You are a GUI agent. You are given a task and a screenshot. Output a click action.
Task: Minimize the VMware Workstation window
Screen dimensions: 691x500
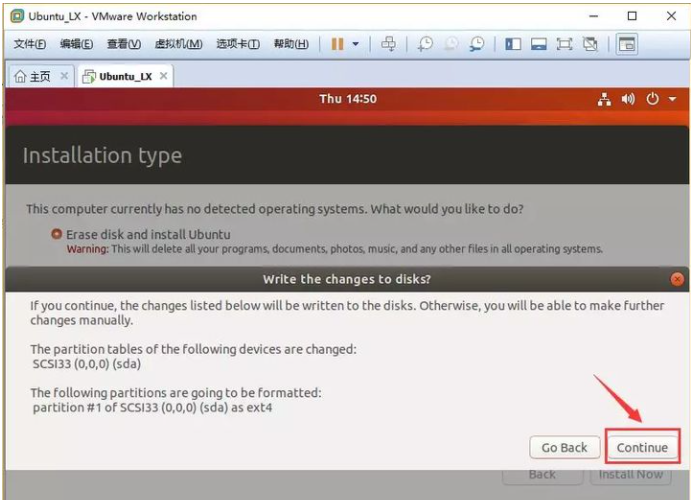594,16
